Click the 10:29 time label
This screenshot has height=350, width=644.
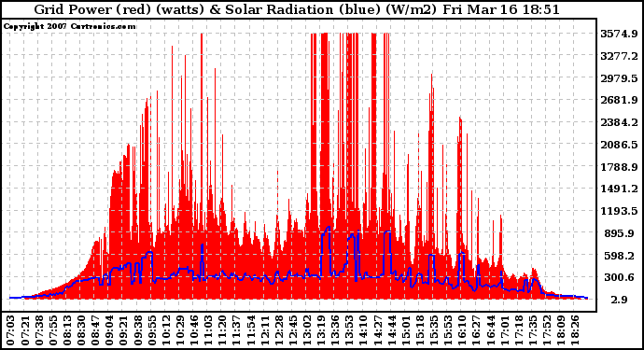tap(180, 330)
